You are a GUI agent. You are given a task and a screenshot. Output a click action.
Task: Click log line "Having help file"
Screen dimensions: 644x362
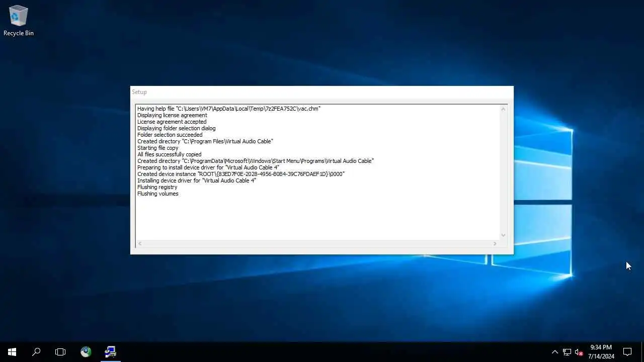coord(229,109)
